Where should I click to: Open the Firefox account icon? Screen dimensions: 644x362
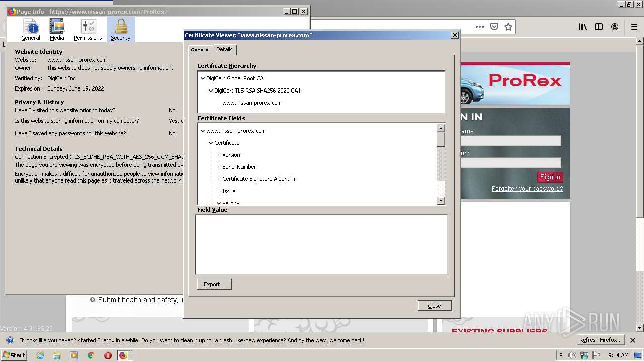pos(615,27)
